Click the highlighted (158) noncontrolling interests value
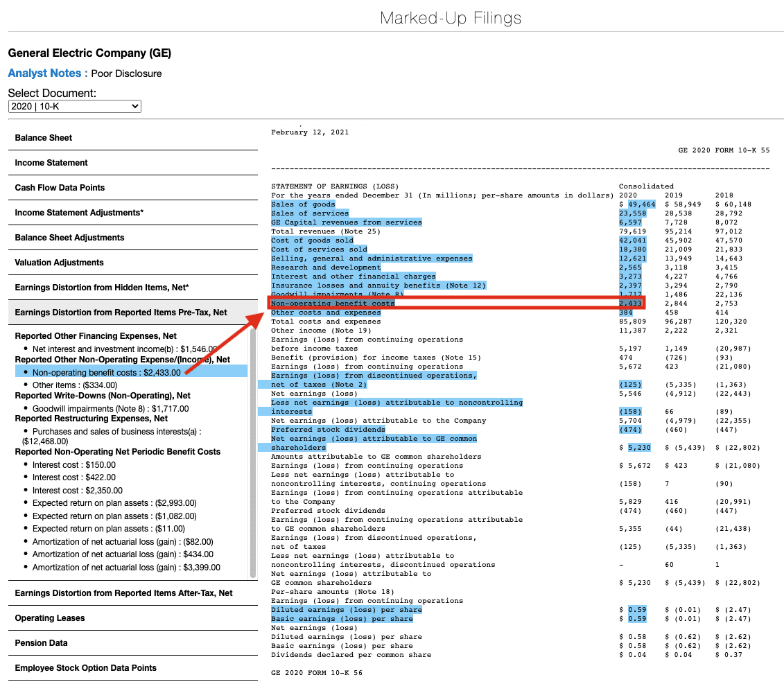 pyautogui.click(x=631, y=412)
